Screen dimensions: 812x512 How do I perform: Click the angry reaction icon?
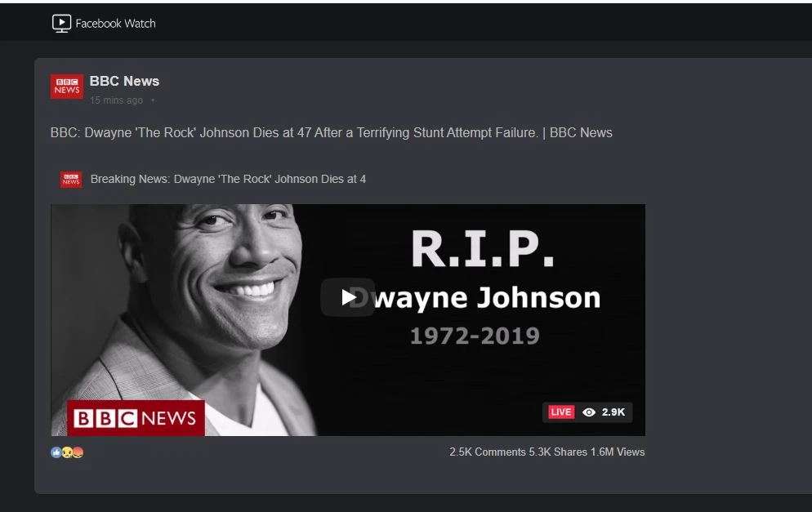coord(78,452)
